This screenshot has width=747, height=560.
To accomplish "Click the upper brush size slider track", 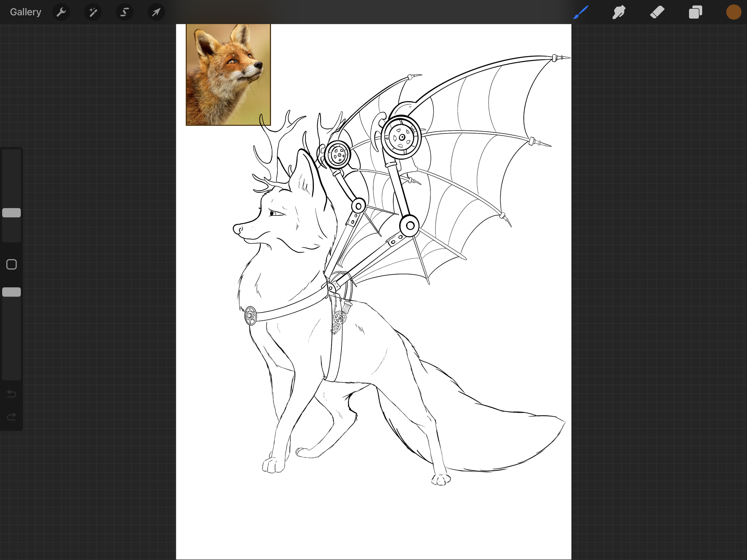I will coord(11,176).
